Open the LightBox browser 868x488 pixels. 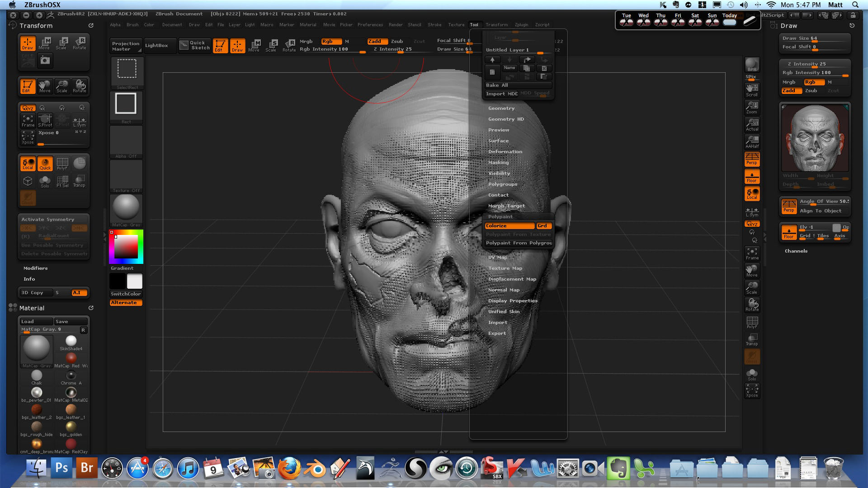click(156, 45)
